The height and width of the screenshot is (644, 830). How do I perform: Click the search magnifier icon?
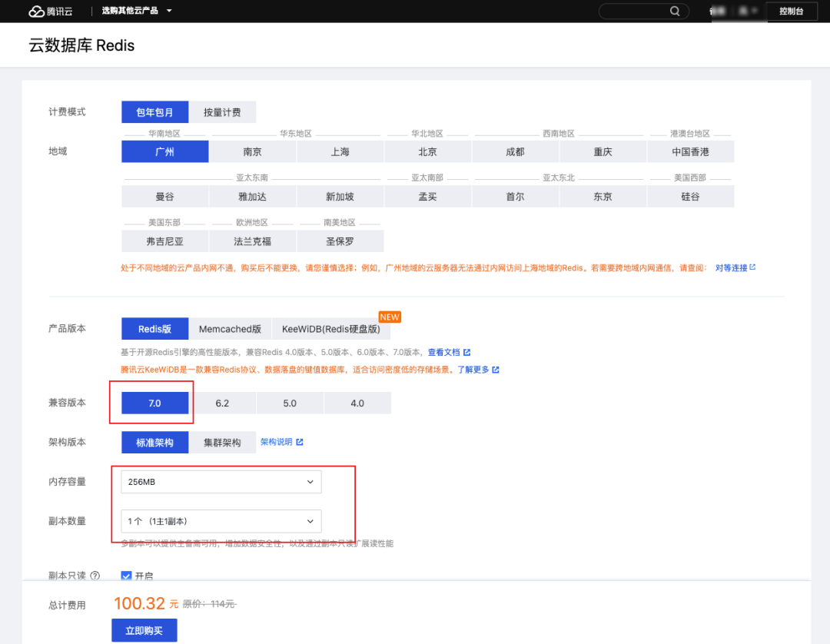pos(675,11)
